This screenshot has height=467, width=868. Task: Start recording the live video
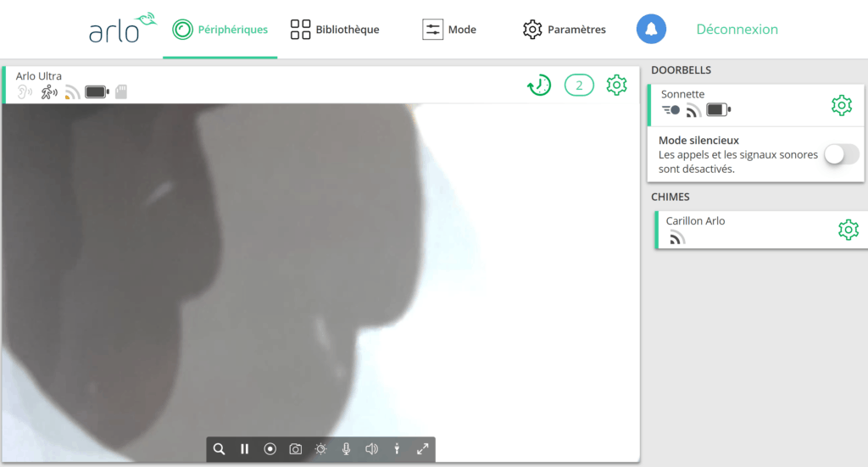pyautogui.click(x=270, y=449)
